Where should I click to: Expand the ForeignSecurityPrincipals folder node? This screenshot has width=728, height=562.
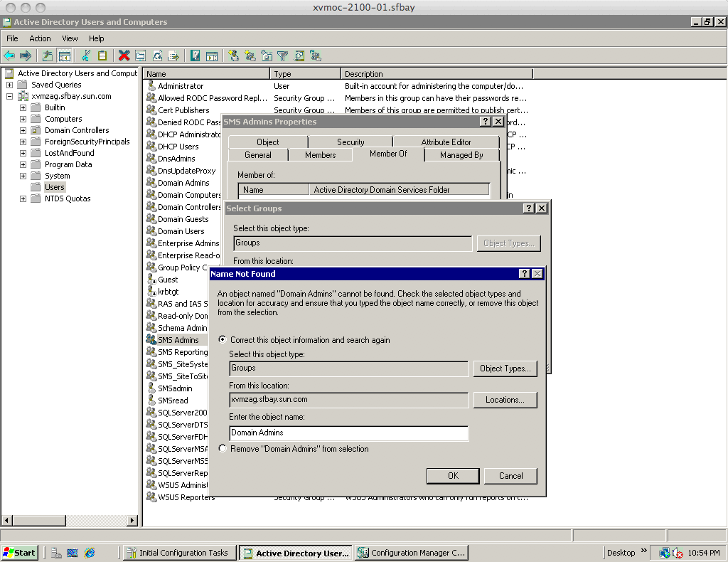click(x=23, y=142)
